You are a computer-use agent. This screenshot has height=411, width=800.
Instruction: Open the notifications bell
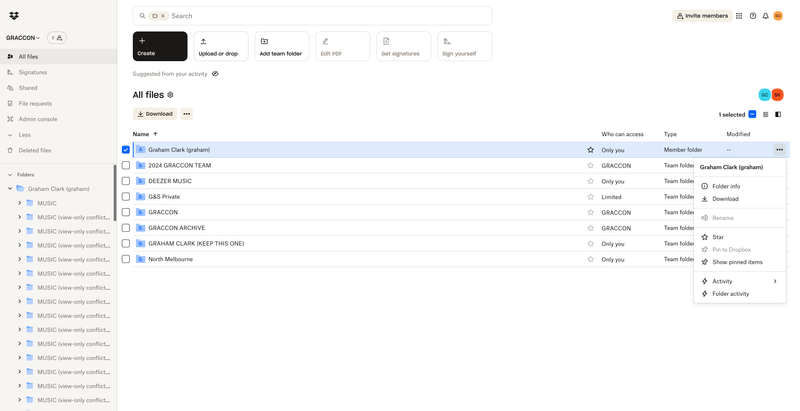tap(766, 16)
